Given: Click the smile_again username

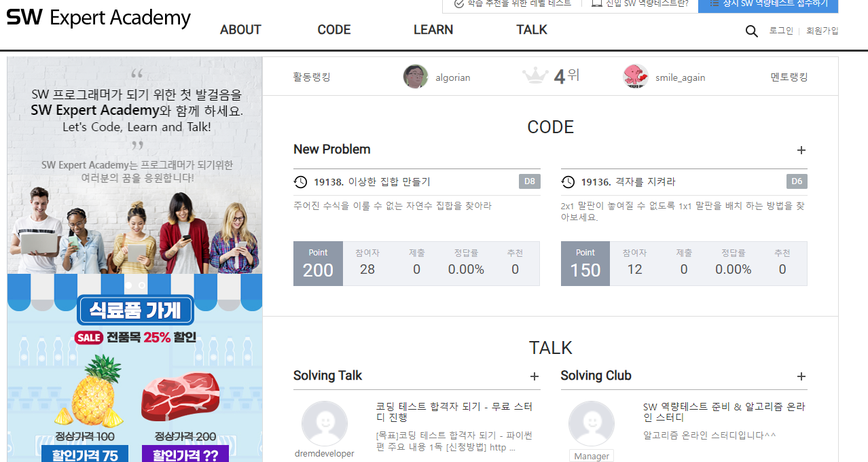Looking at the screenshot, I should pos(680,77).
